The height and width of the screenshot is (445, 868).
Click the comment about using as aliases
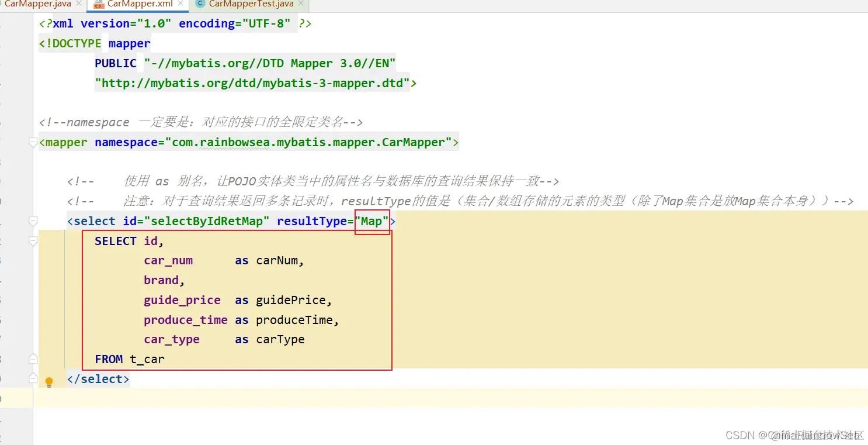pyautogui.click(x=313, y=181)
